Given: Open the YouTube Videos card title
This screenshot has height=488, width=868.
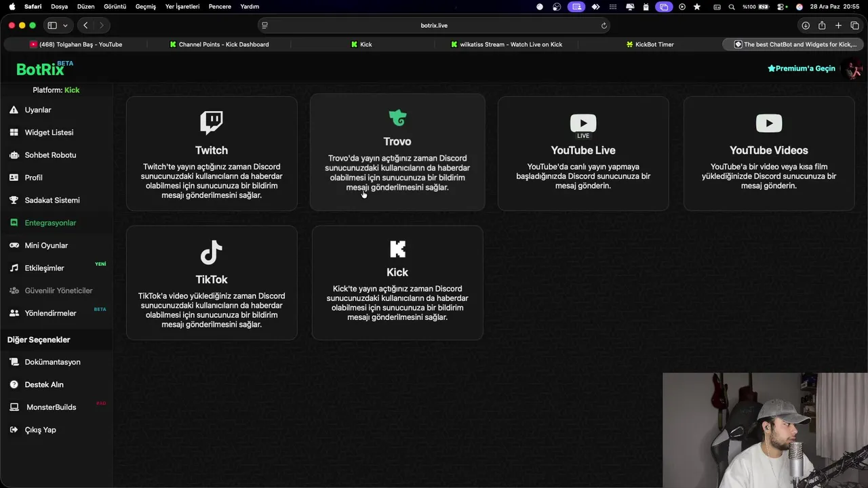Looking at the screenshot, I should [769, 150].
